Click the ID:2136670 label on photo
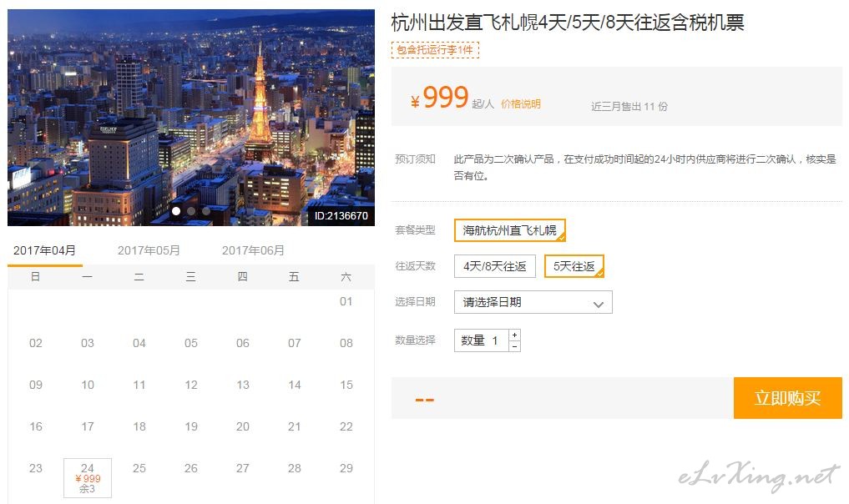The image size is (849, 504). click(x=341, y=216)
